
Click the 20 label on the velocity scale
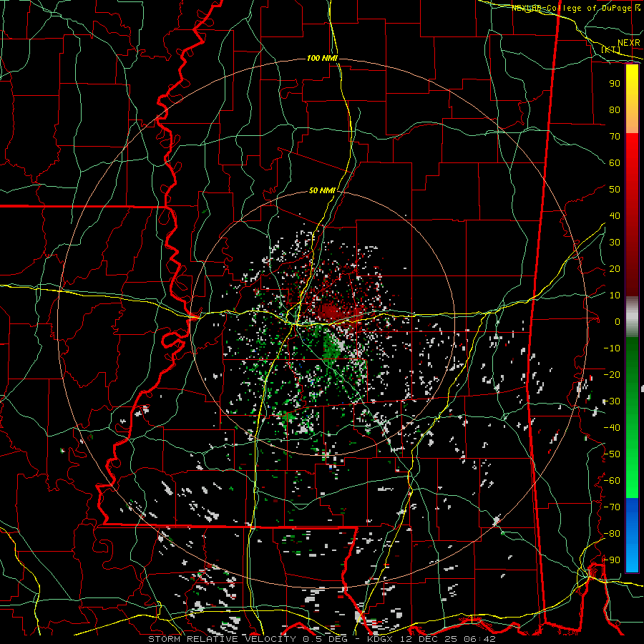(615, 268)
